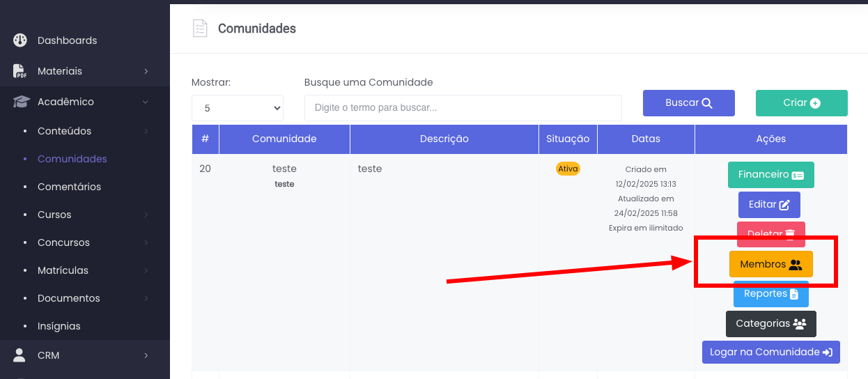Click Logar na Comunidade button
The width and height of the screenshot is (868, 379).
pos(770,352)
